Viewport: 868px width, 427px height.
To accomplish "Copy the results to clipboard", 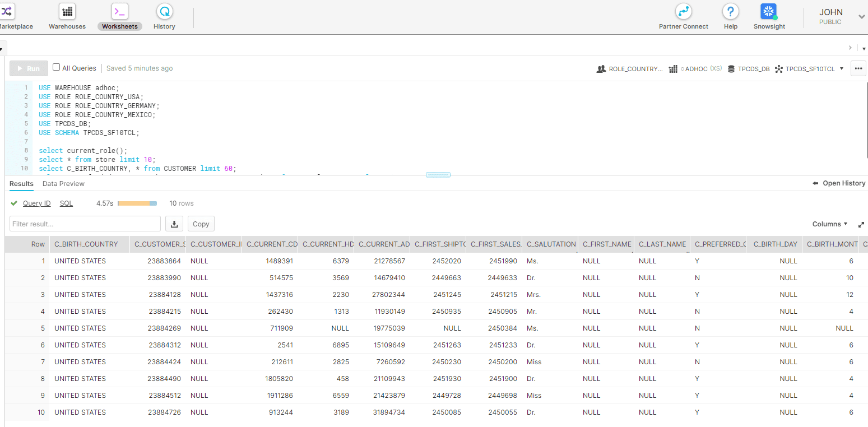I will coord(201,224).
